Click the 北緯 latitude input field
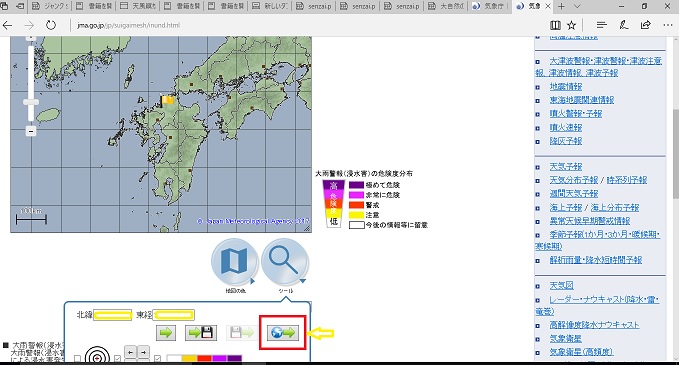This screenshot has height=365, width=679. coord(113,315)
